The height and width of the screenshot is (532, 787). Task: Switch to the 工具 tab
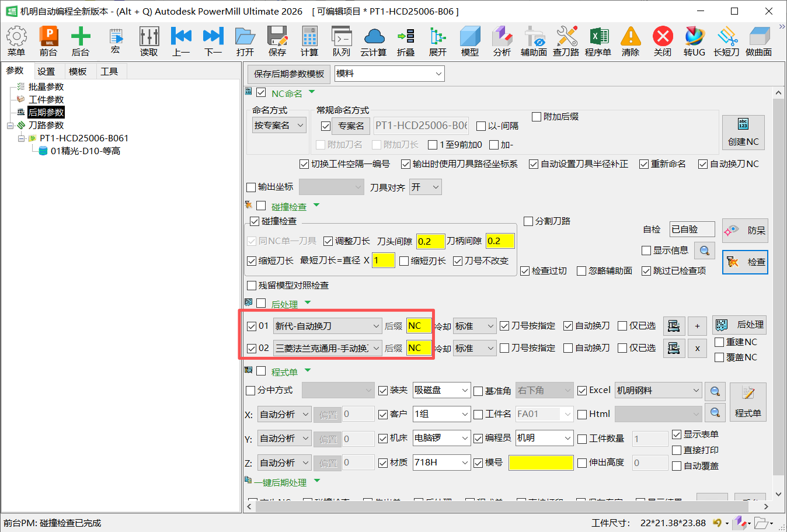click(109, 71)
